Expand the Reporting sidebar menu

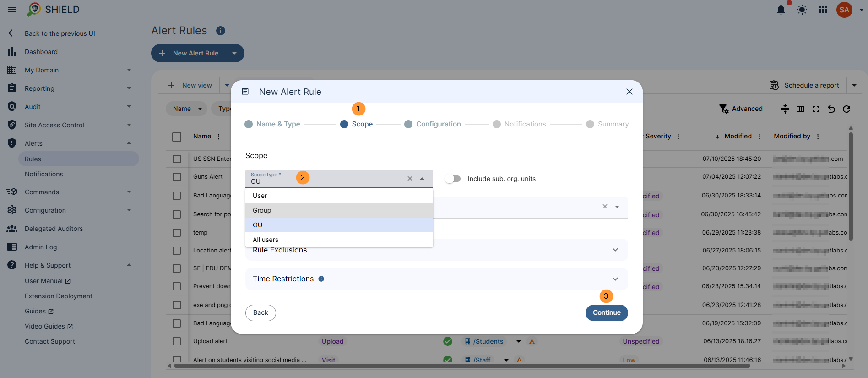point(129,88)
